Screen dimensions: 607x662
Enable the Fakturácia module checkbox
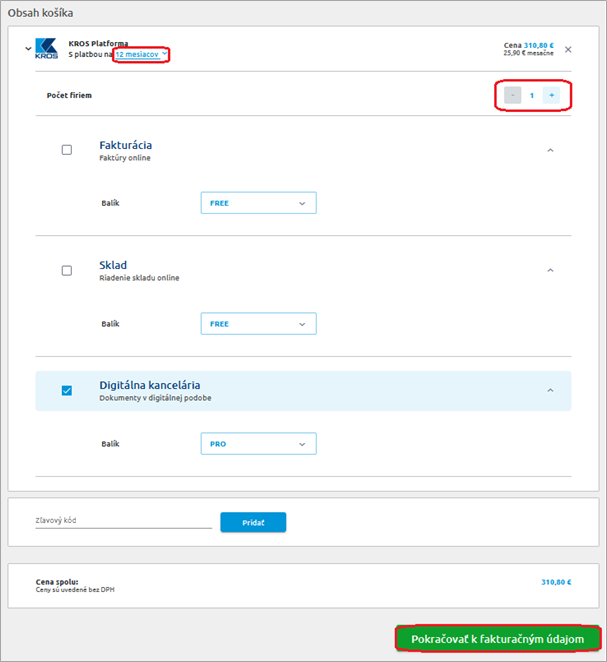pyautogui.click(x=67, y=150)
